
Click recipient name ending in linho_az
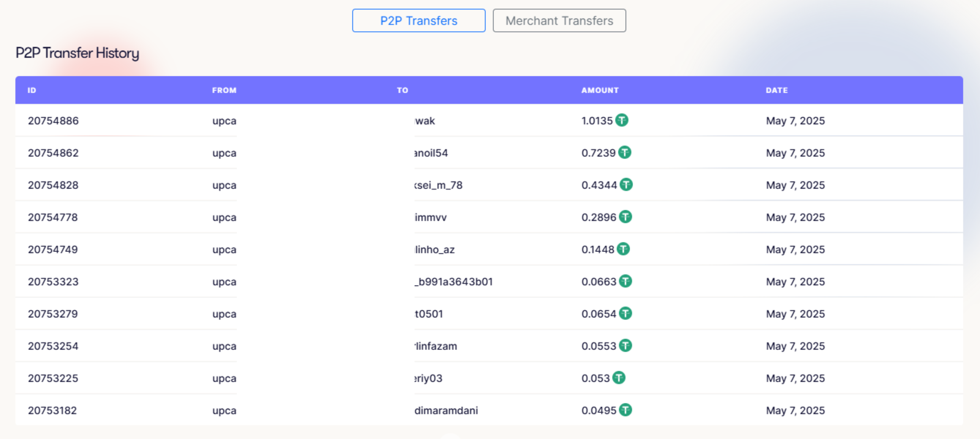[434, 250]
